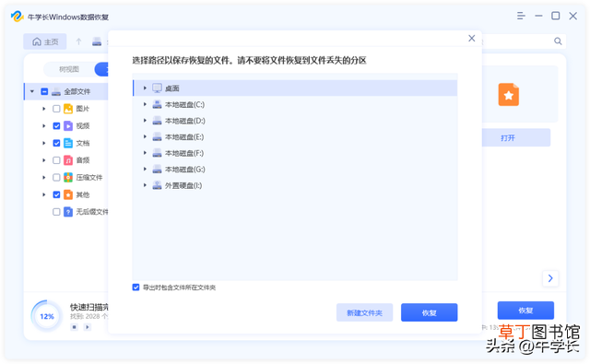Expand the 文档 tree node

[x=43, y=143]
